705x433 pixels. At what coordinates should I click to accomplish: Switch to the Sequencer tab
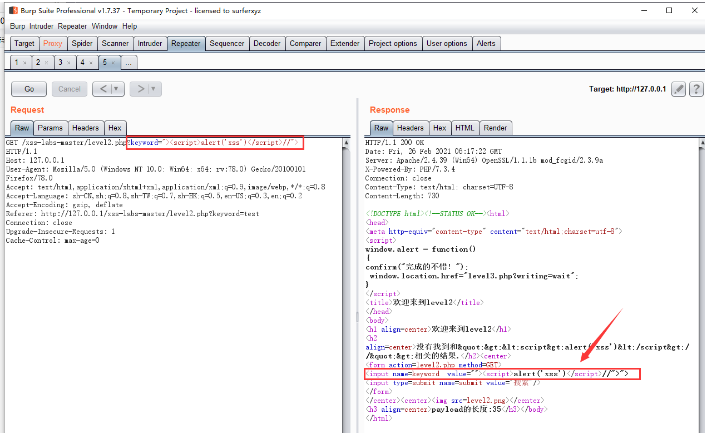click(x=227, y=43)
